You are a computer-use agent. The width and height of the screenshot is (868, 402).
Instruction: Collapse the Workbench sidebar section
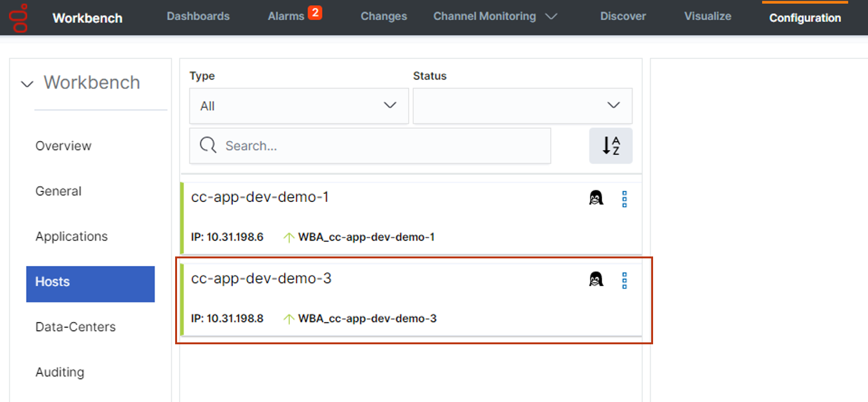(27, 83)
